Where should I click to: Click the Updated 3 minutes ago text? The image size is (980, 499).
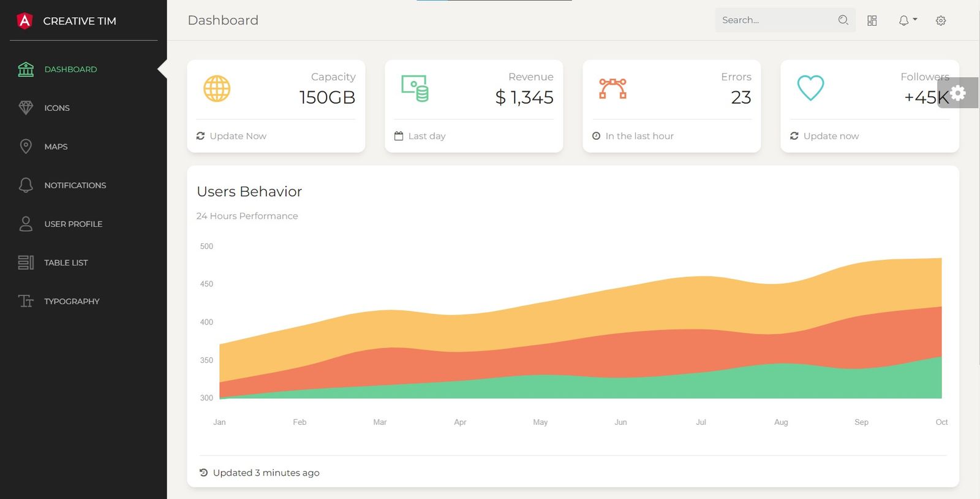(x=266, y=473)
